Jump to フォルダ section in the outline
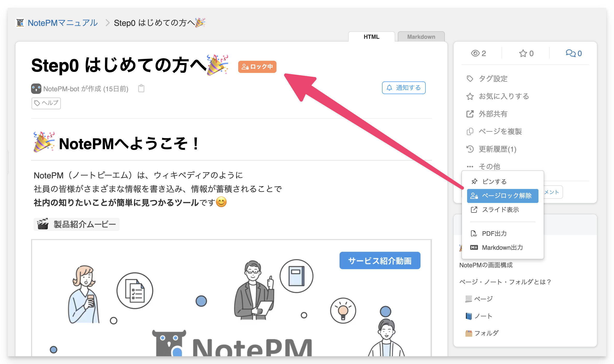 (x=482, y=333)
